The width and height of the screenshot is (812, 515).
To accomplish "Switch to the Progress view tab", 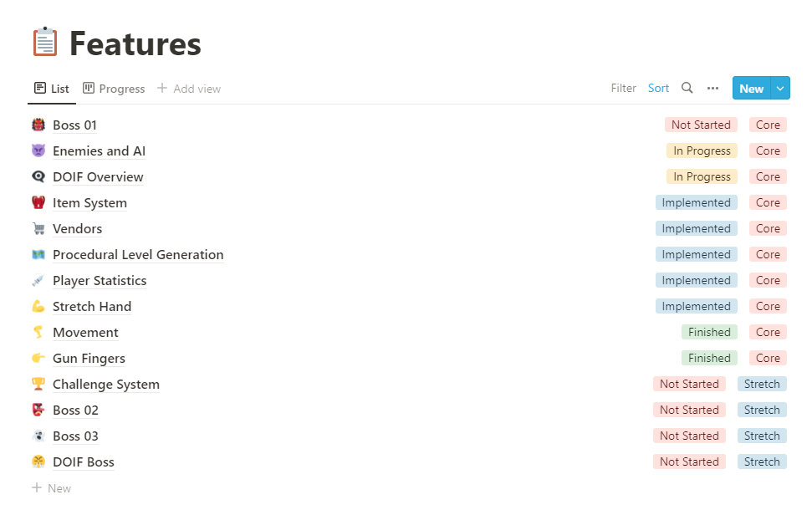I will pyautogui.click(x=114, y=89).
